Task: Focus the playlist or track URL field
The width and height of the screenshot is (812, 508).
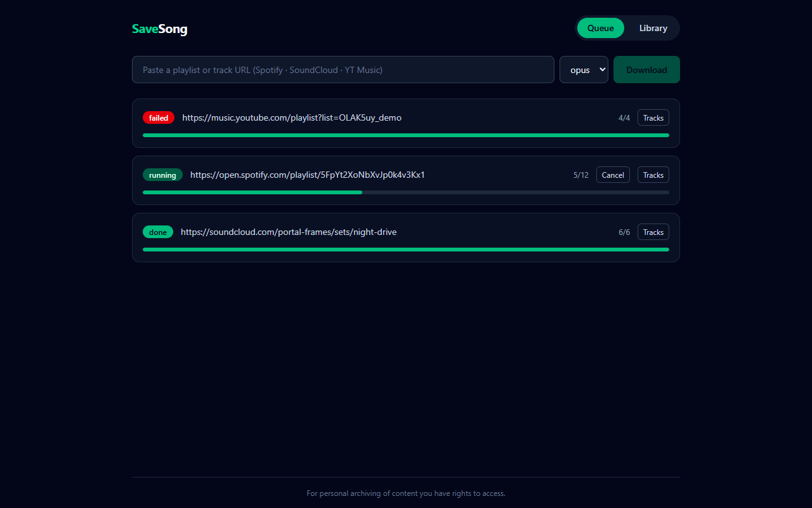Action: (x=343, y=70)
